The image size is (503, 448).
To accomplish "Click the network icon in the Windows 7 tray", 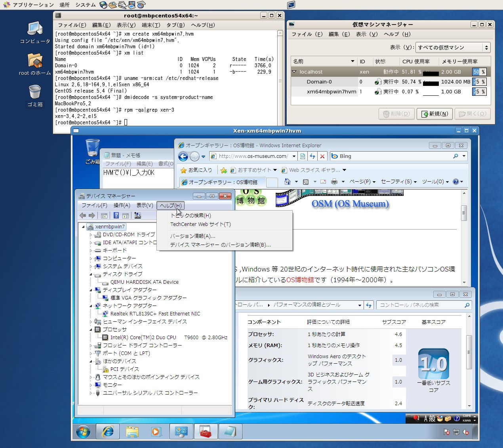I will point(456,432).
